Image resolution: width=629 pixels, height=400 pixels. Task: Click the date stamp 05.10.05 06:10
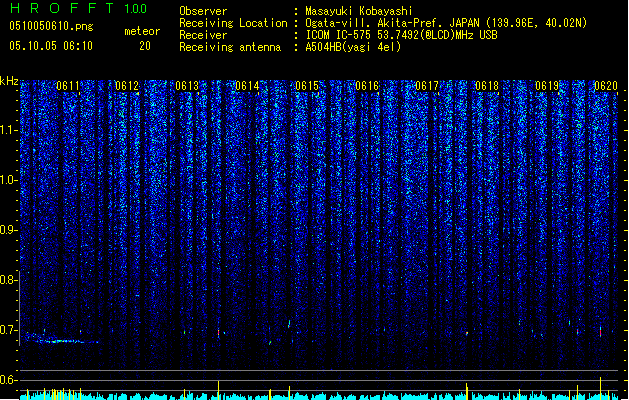click(x=51, y=46)
